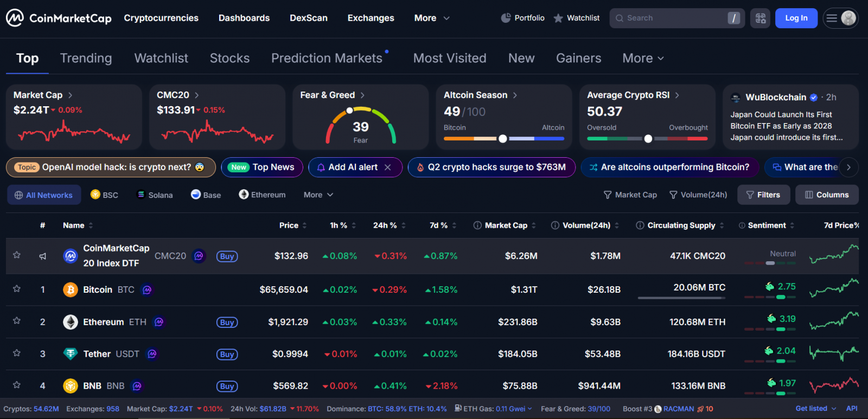Dismiss the Add AI alert chip
The image size is (868, 419).
coord(387,167)
